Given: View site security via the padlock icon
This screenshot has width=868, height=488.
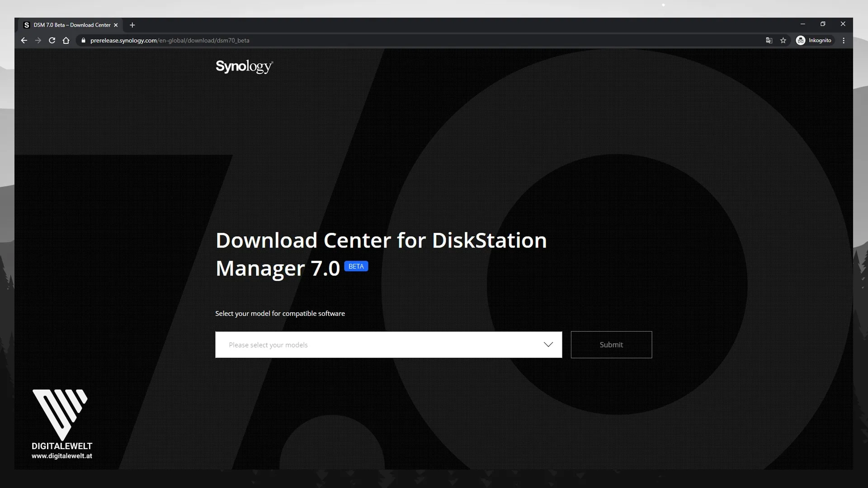Looking at the screenshot, I should point(83,41).
